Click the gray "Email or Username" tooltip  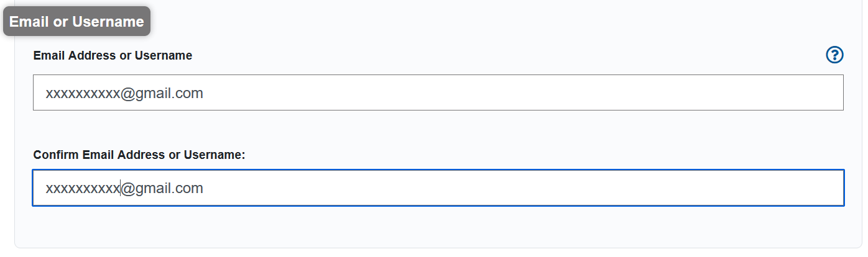click(x=76, y=22)
